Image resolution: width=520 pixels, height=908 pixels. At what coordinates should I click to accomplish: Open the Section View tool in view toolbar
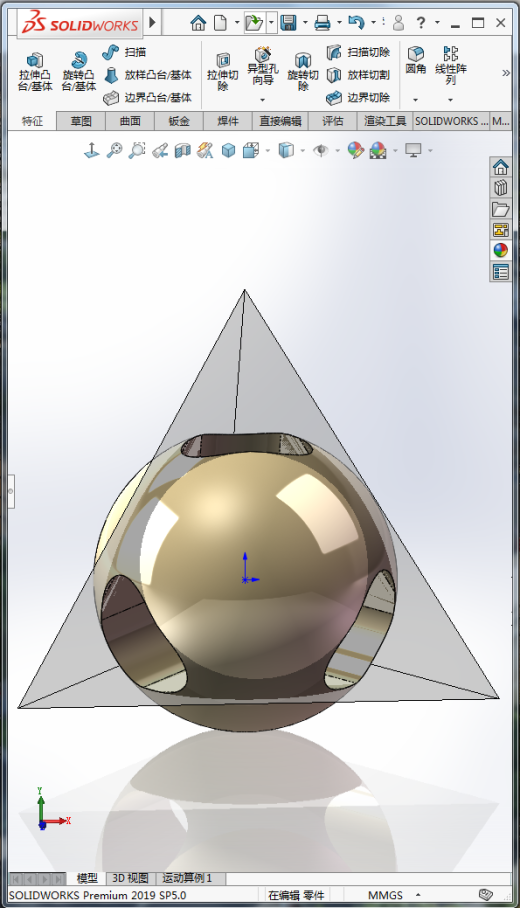pos(182,151)
